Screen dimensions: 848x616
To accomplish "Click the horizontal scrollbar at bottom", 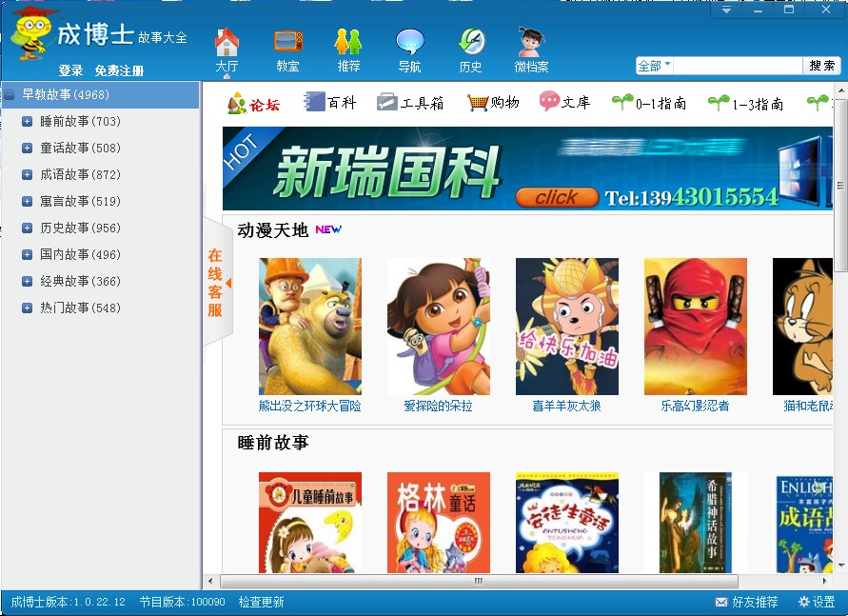I will tap(478, 581).
